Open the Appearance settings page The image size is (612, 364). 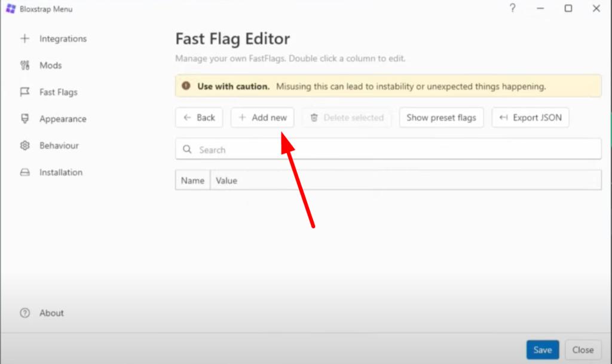(53, 118)
